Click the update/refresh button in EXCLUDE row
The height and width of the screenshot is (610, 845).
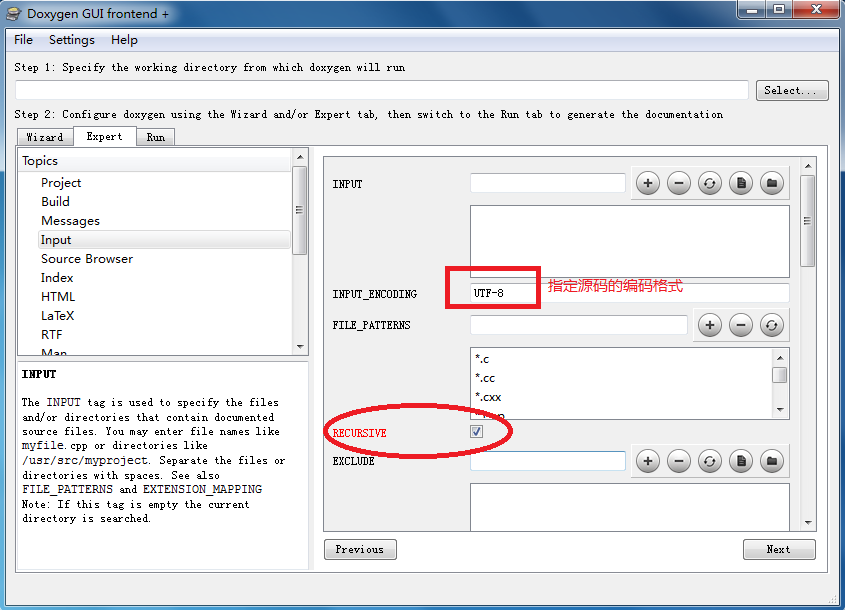tap(710, 461)
